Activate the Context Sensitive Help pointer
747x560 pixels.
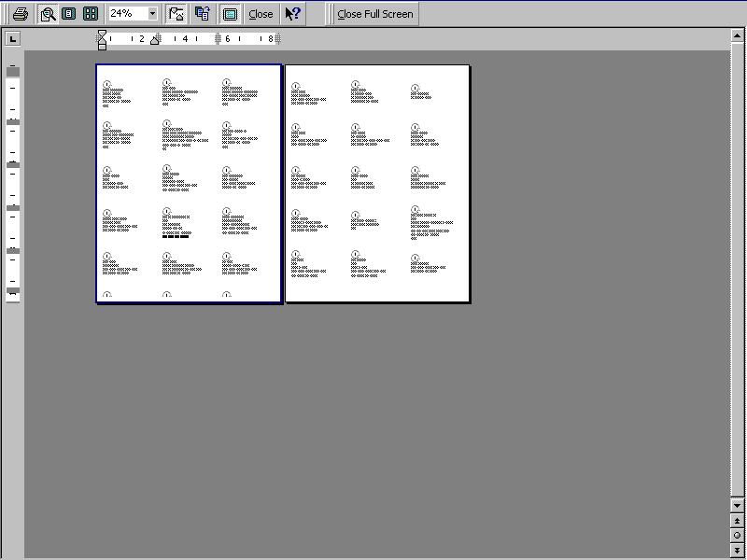292,14
